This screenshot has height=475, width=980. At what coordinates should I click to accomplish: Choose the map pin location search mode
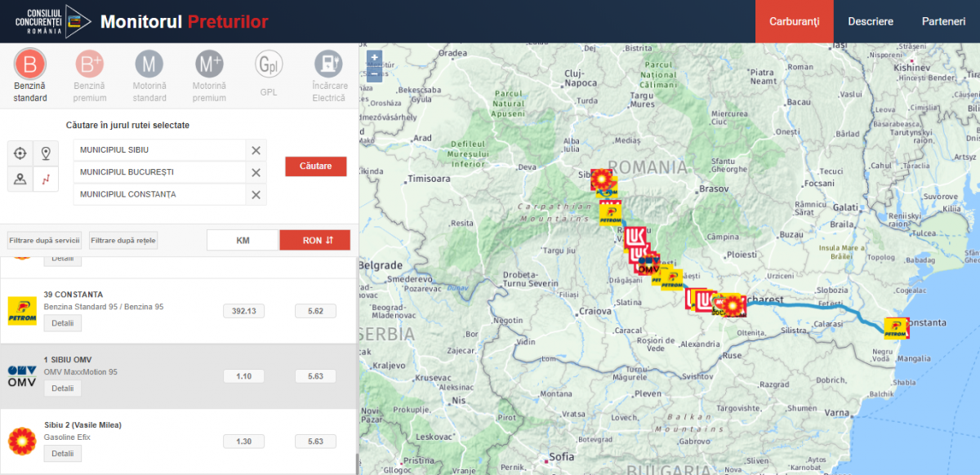point(46,153)
